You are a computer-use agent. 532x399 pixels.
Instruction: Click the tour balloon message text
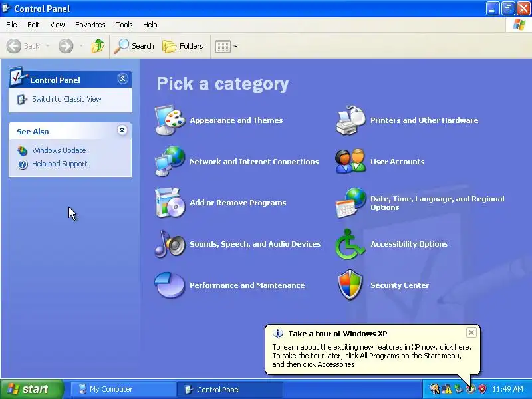coord(372,356)
